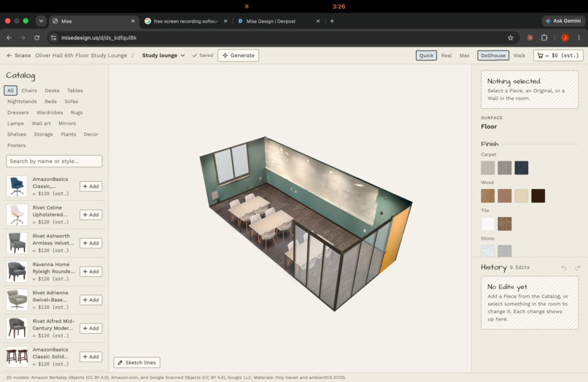
Task: Click Ask Gemini button
Action: click(563, 21)
